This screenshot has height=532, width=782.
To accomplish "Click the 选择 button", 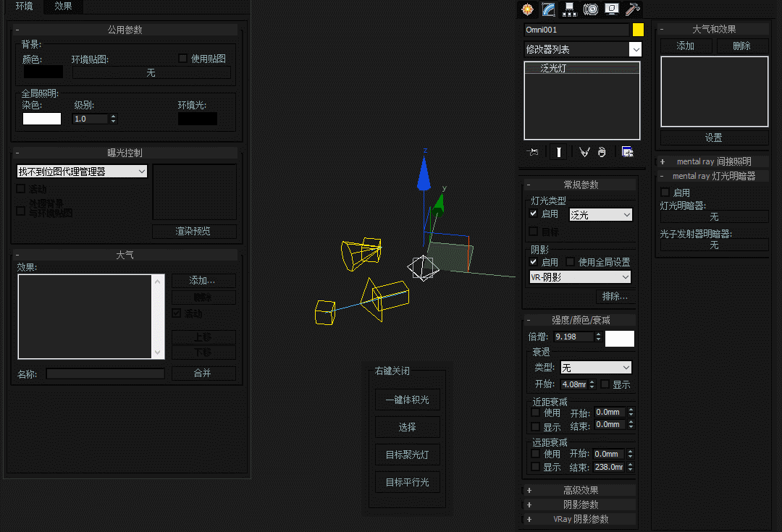I will (x=408, y=427).
